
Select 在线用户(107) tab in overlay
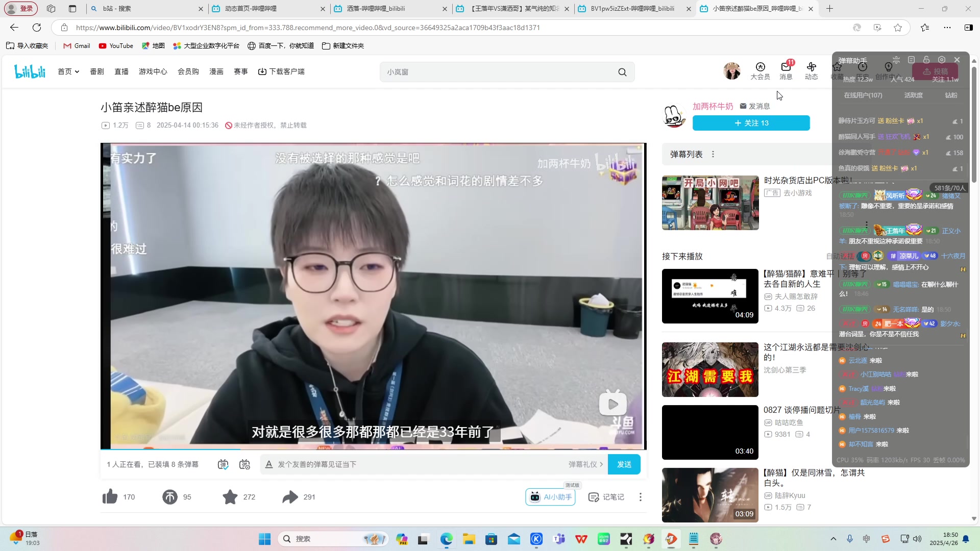coord(863,95)
